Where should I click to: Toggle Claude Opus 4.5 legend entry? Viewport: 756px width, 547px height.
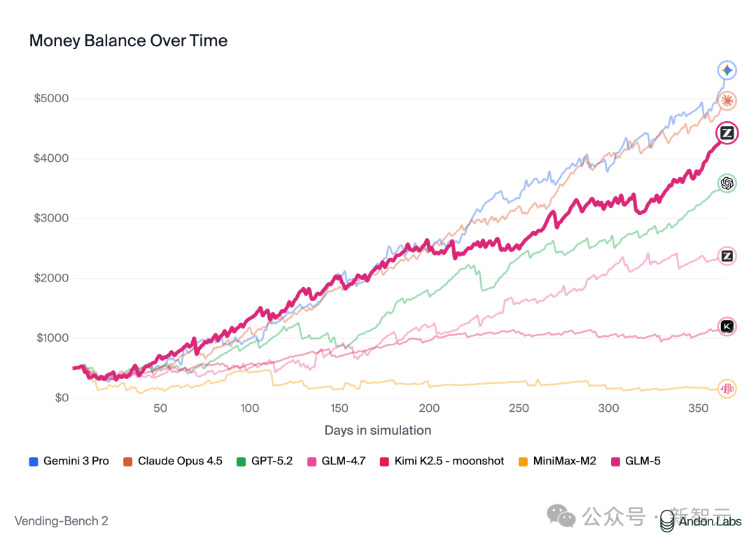[x=173, y=461]
